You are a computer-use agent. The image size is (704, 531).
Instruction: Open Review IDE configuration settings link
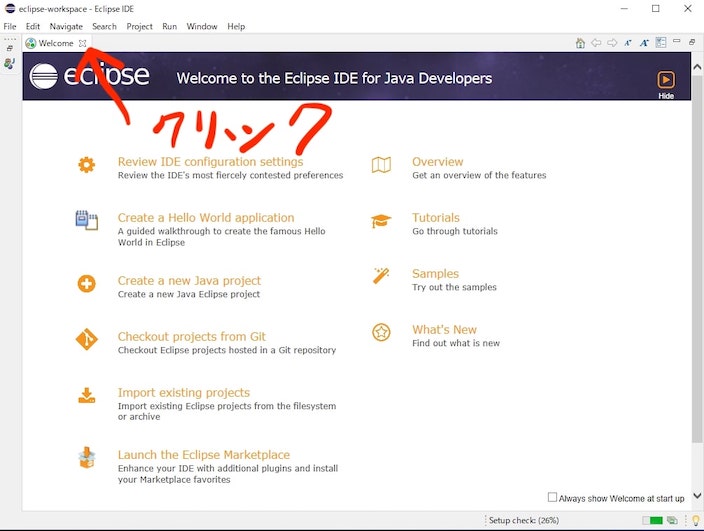(211, 162)
